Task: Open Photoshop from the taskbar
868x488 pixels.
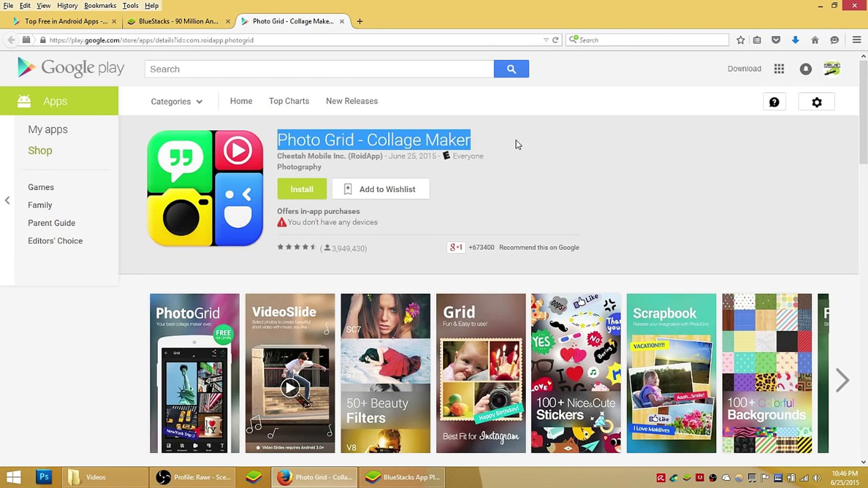Action: point(44,477)
